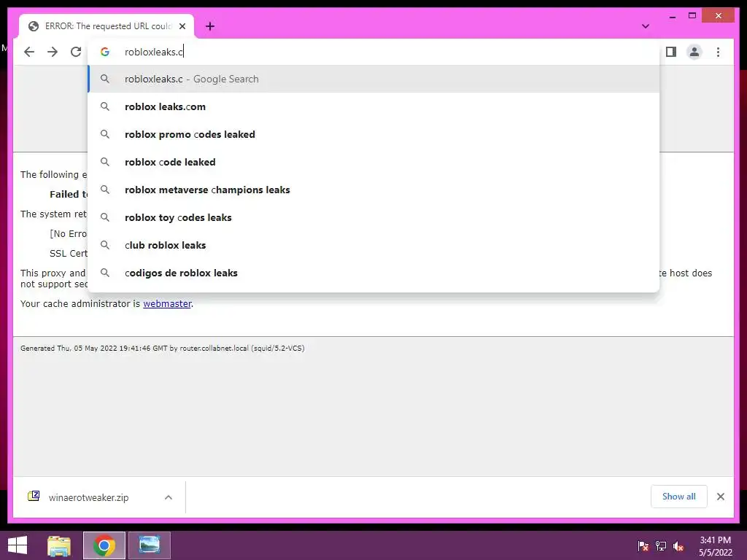Close the downloads bar
This screenshot has height=560, width=747.
(720, 497)
